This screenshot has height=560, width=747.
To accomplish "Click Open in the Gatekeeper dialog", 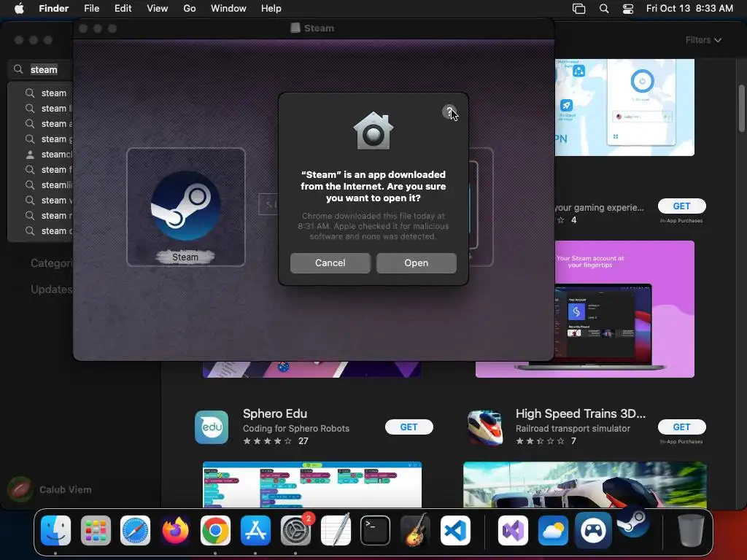I will (x=416, y=262).
